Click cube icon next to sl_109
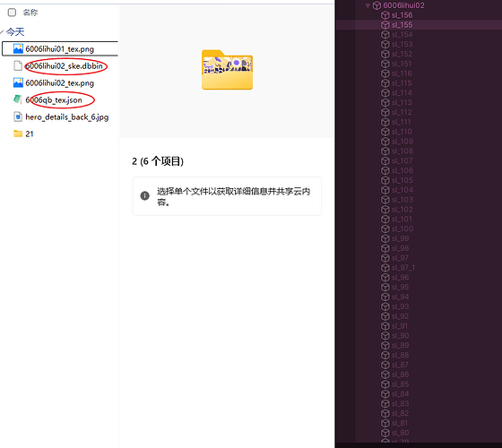502x448 pixels. (385, 142)
